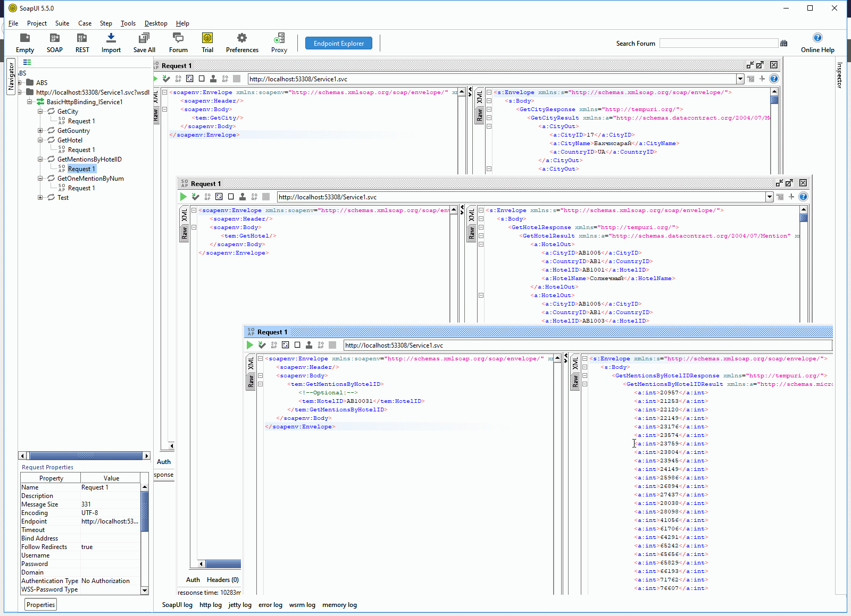The width and height of the screenshot is (851, 616).
Task: Open the Preferences gear icon
Action: tap(242, 38)
